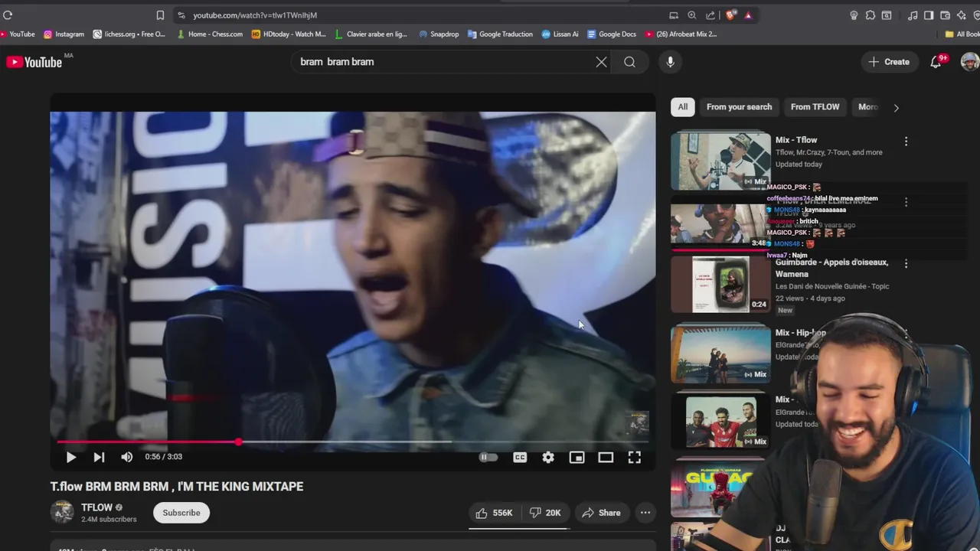This screenshot has height=551, width=980.
Task: Switch to miniplayer mode icon
Action: point(577,457)
